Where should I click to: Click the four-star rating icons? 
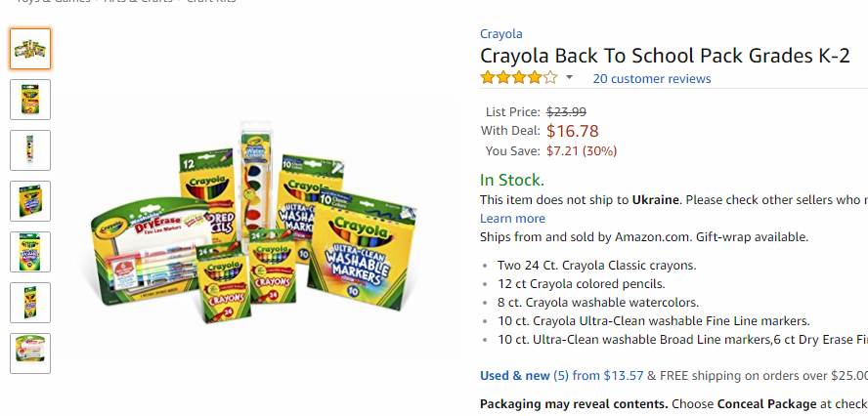519,77
